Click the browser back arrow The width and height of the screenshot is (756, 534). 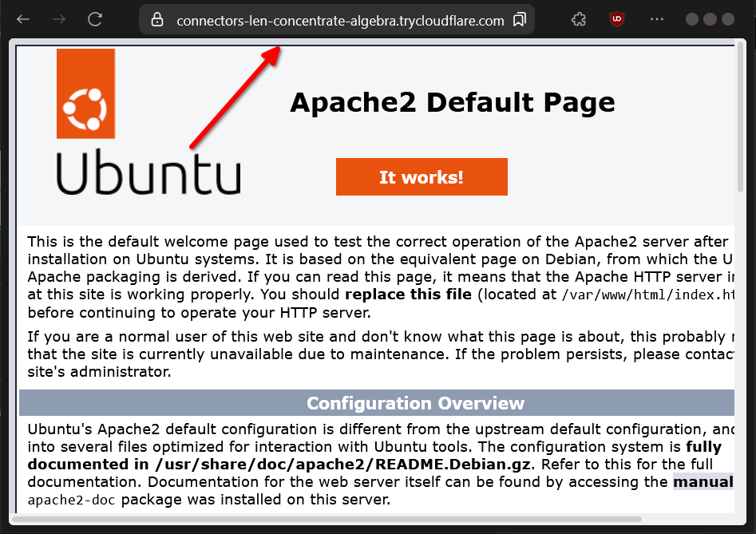point(22,19)
